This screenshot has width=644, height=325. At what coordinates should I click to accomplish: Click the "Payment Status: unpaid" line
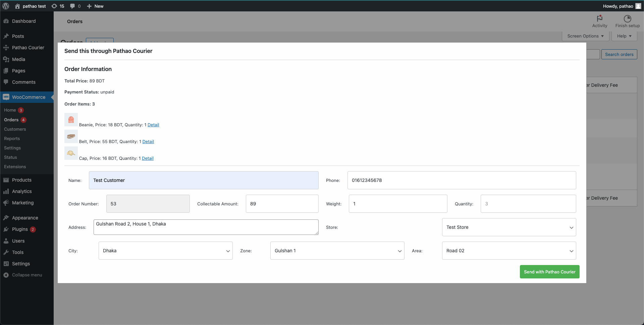[89, 92]
